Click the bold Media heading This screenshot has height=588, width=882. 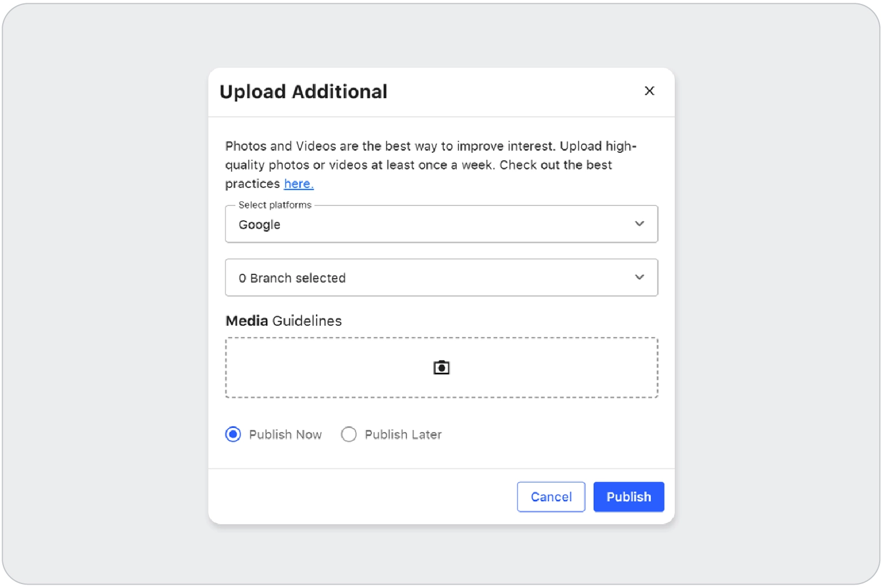pyautogui.click(x=247, y=321)
